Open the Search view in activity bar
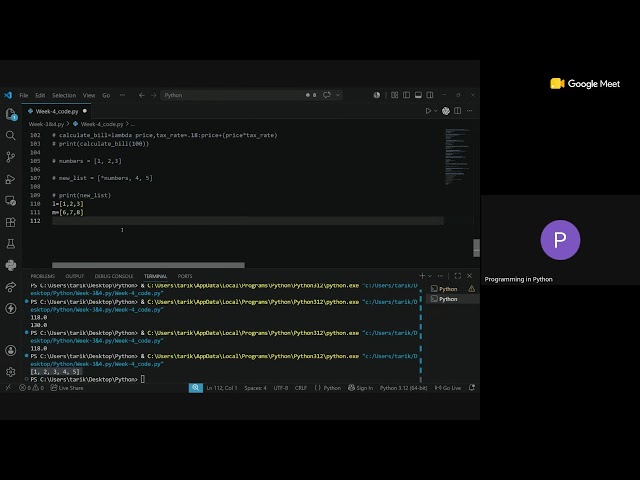The width and height of the screenshot is (640, 480). click(x=11, y=136)
